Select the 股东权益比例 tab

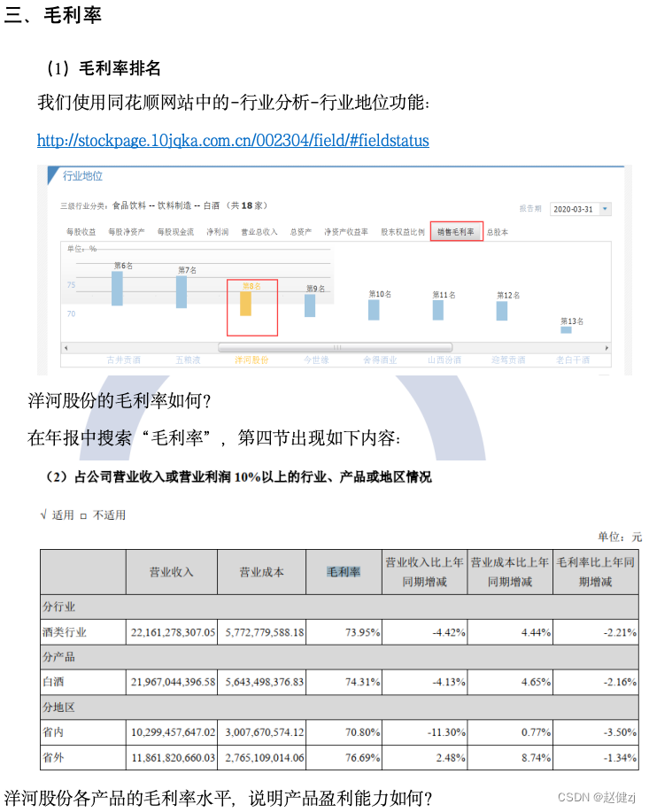pos(403,232)
